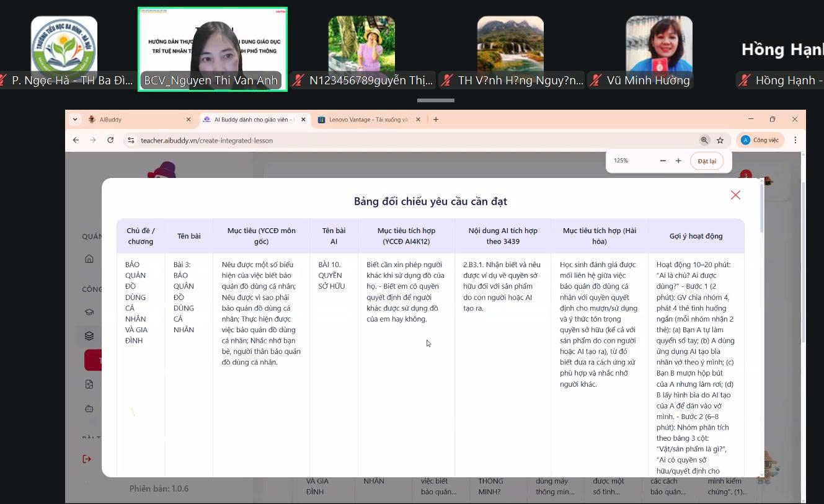Click the home icon in the sidebar
824x504 pixels.
click(x=89, y=259)
